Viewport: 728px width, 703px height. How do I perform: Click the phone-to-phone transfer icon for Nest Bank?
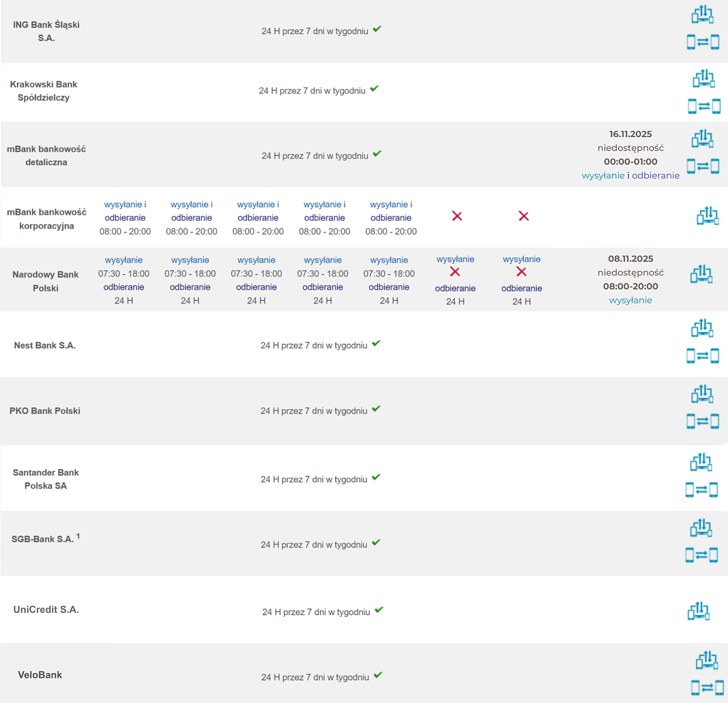coord(702,356)
